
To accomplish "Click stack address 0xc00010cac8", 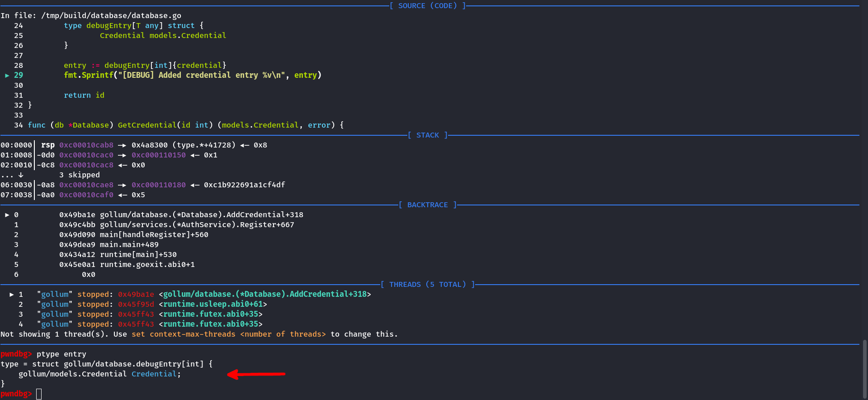I will coord(86,165).
